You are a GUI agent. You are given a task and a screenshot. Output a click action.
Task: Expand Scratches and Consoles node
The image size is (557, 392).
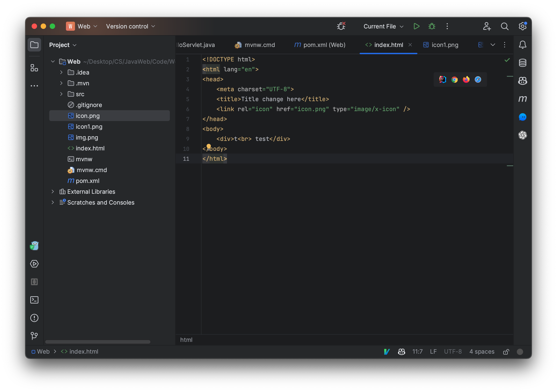[x=53, y=203]
